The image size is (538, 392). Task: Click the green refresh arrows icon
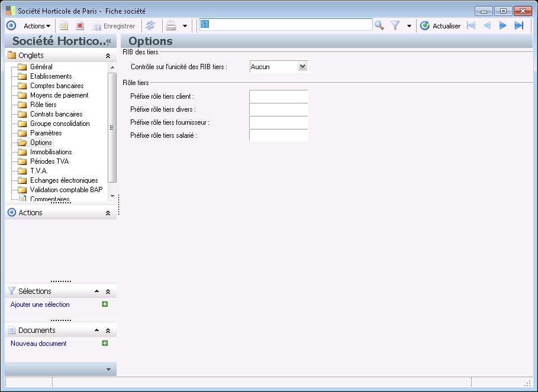(150, 25)
